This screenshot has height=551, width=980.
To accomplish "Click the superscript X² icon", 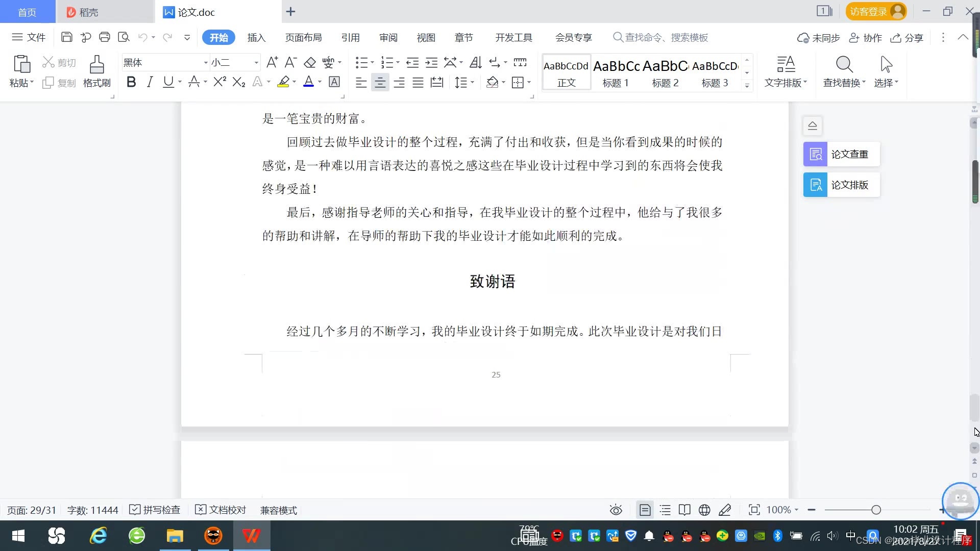I will (220, 82).
